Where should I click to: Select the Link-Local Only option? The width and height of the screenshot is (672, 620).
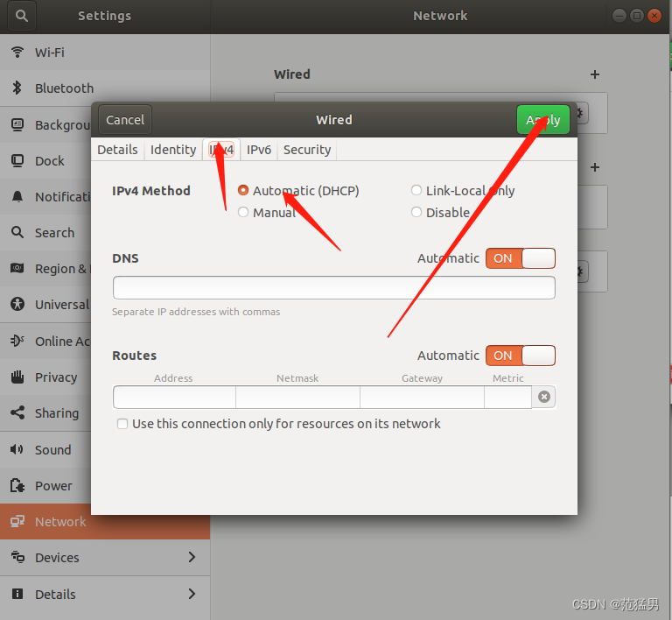pos(416,190)
